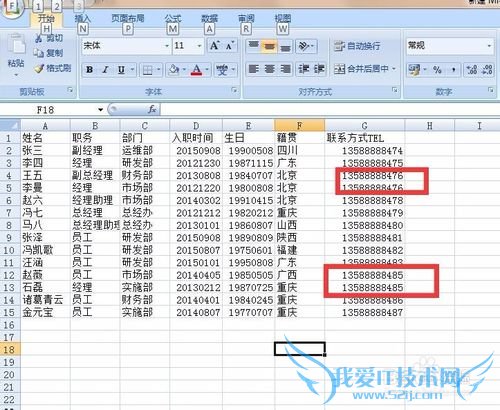Click into the formula bar
The width and height of the screenshot is (500, 410).
tap(330, 109)
